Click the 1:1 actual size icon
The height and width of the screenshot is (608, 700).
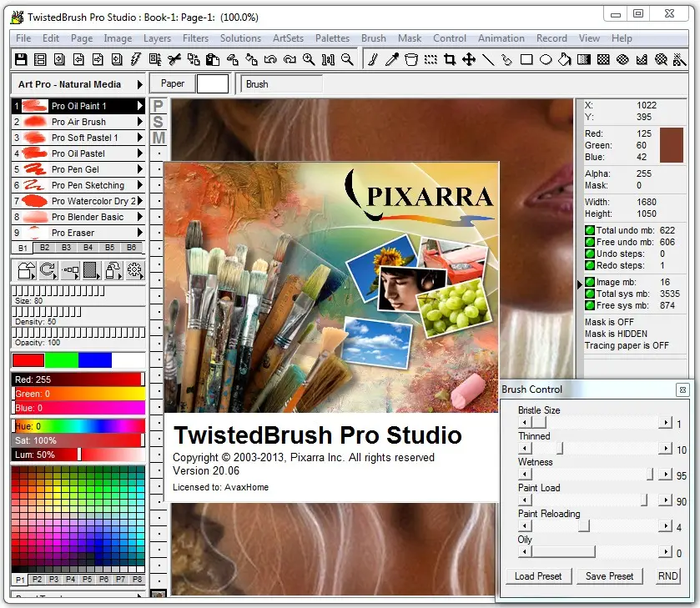coord(328,59)
